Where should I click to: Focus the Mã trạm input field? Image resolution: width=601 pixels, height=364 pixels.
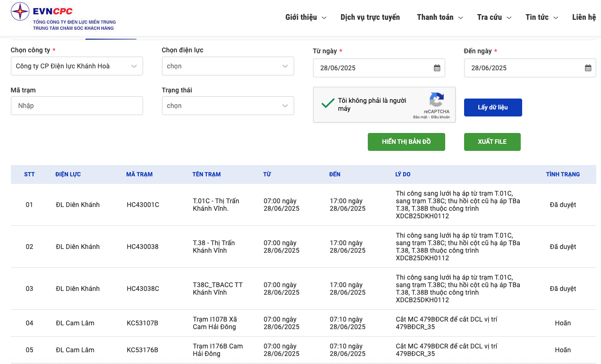pos(76,106)
